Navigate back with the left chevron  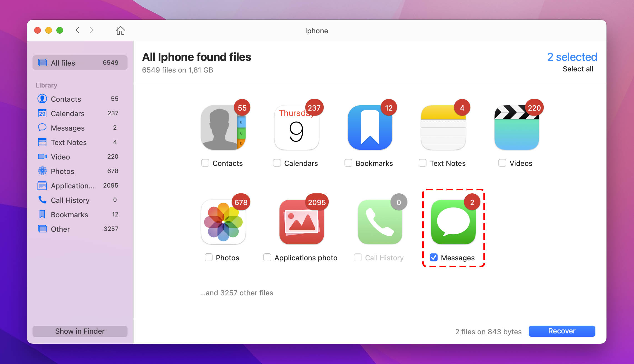(78, 30)
